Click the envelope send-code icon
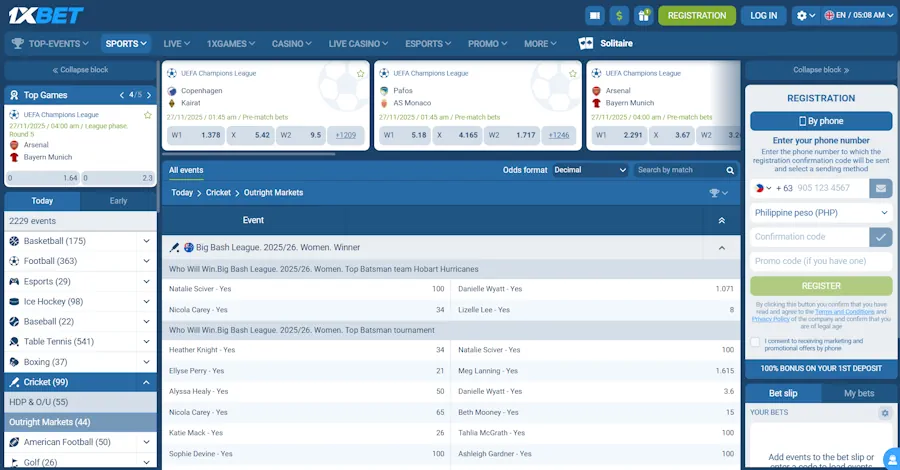This screenshot has width=900, height=470. tap(880, 188)
